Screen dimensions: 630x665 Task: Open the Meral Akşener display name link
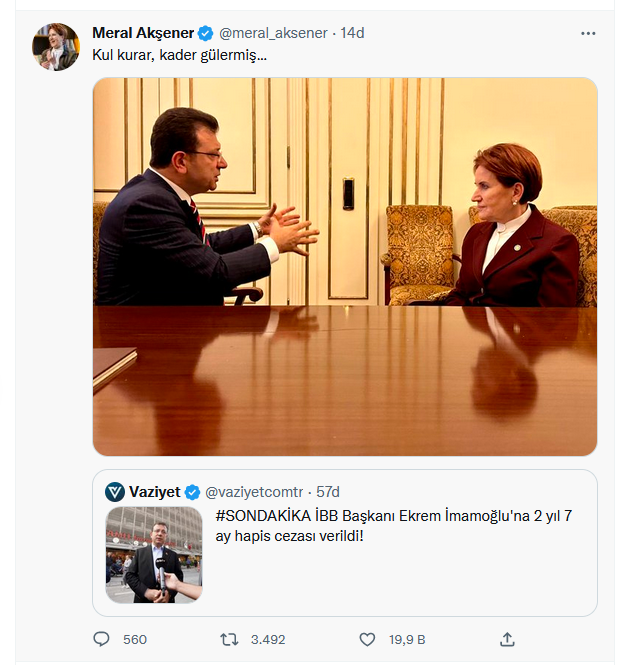pyautogui.click(x=143, y=33)
